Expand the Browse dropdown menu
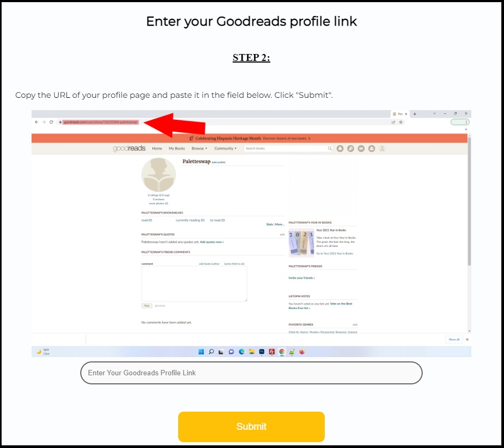 199,149
